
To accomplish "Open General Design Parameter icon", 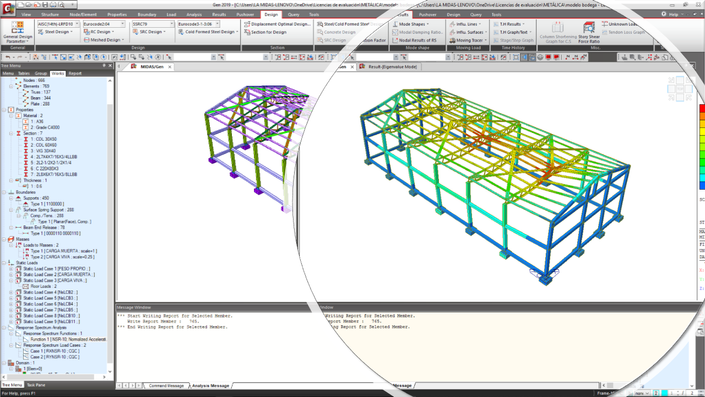I will coord(17,31).
